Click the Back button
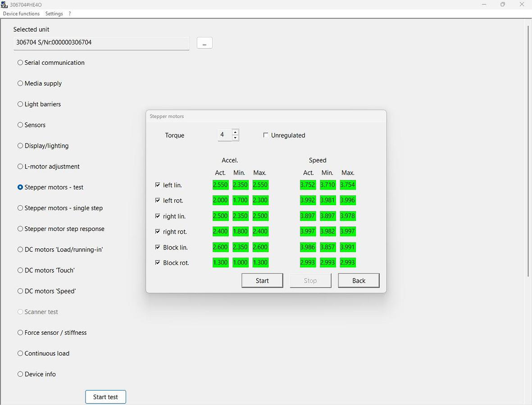The height and width of the screenshot is (405, 532). [x=359, y=280]
